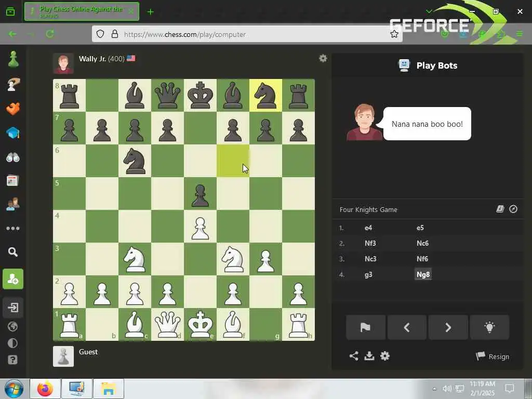
Task: Click Resign
Action: (493, 356)
